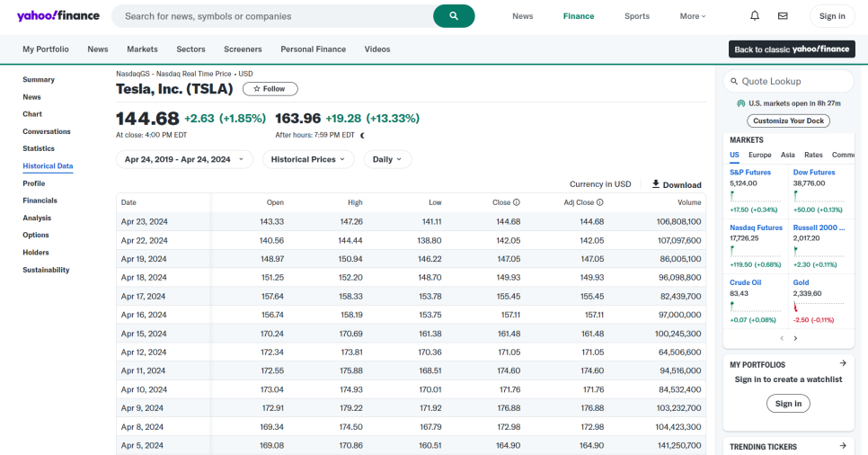868x455 pixels.
Task: Open Summary in left sidebar
Action: [x=39, y=80]
